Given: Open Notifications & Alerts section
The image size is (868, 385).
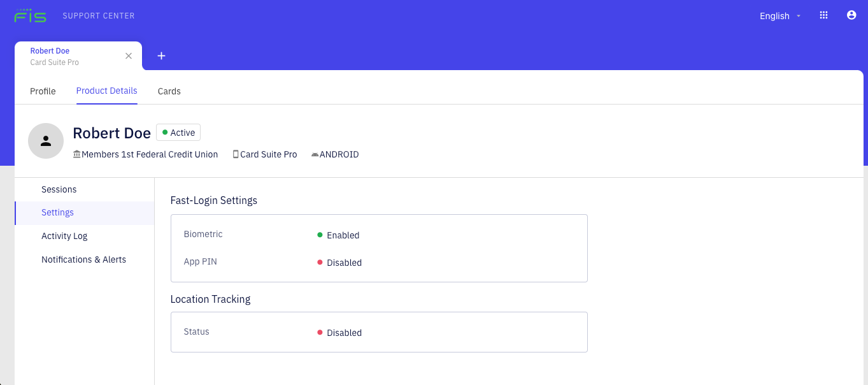Looking at the screenshot, I should pos(83,259).
